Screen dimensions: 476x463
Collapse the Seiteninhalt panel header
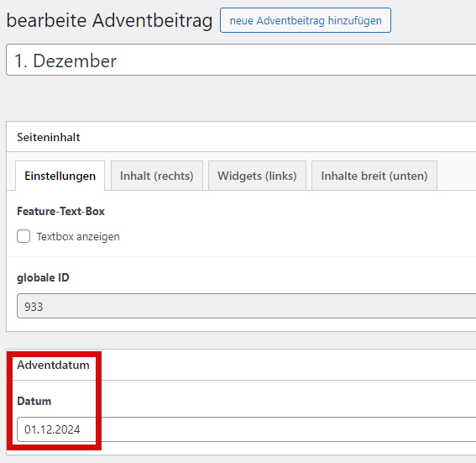[241, 137]
